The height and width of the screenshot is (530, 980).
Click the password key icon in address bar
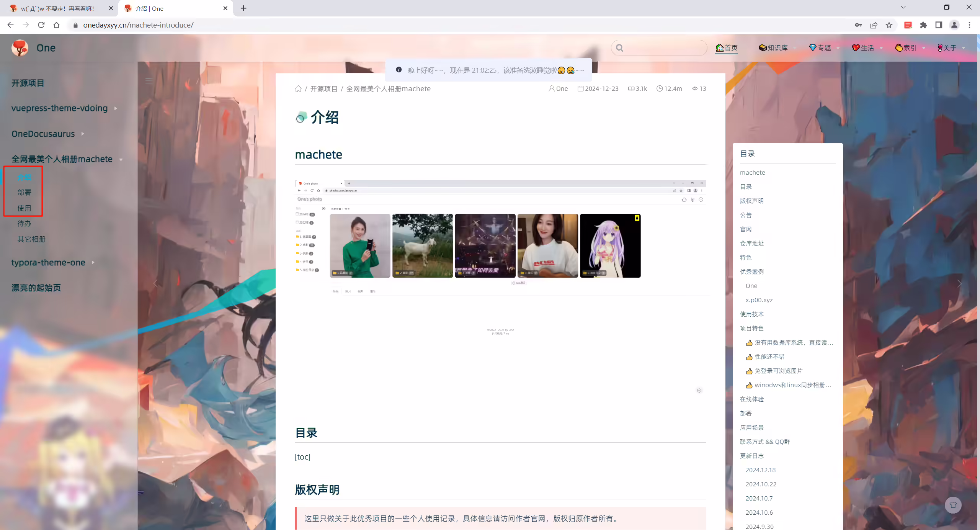[858, 25]
